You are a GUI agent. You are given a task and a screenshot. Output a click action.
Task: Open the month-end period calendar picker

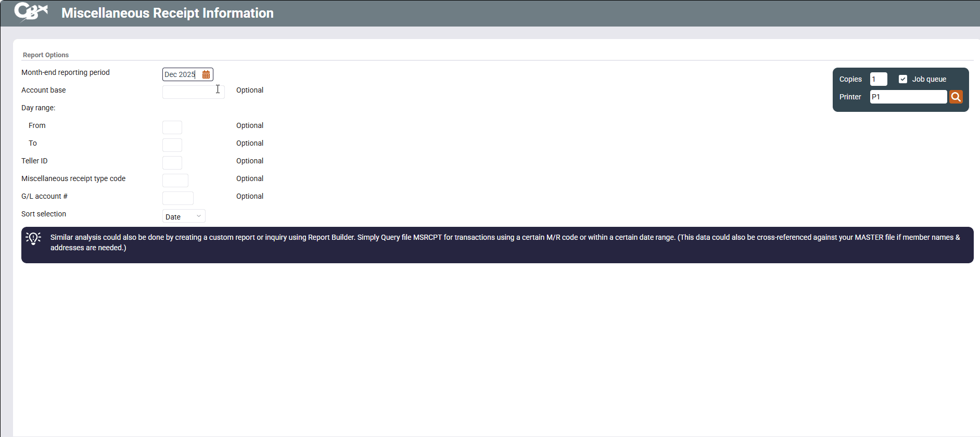point(206,75)
